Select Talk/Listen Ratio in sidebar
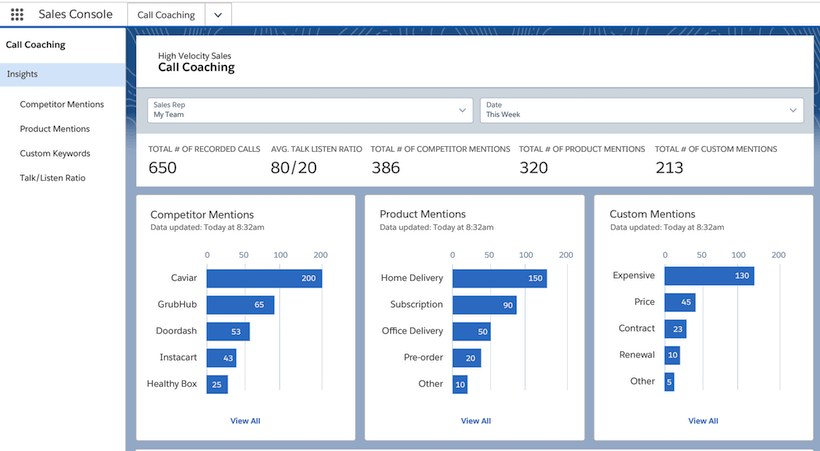Screen dimensions: 820x451 52,178
